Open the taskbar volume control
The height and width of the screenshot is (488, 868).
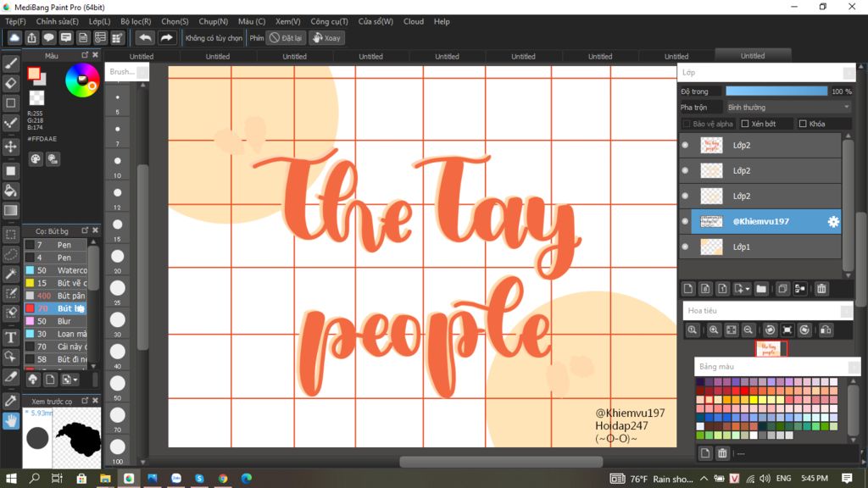(765, 478)
